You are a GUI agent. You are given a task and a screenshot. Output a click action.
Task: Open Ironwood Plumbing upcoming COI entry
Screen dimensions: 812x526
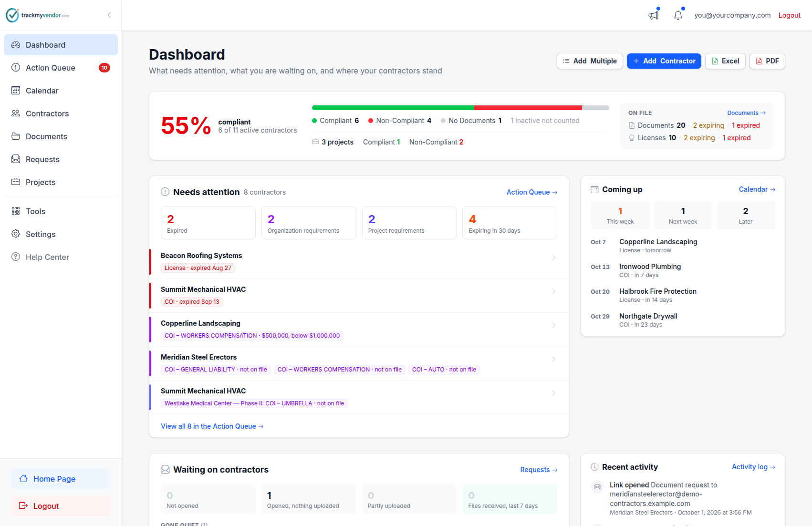point(683,270)
